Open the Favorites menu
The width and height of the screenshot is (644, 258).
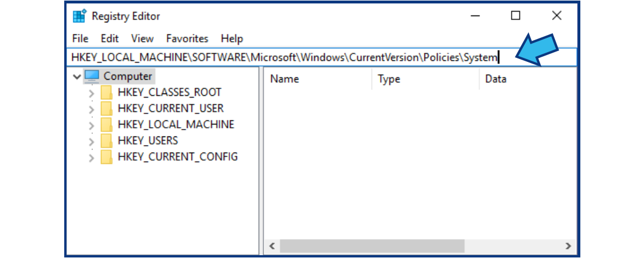188,38
